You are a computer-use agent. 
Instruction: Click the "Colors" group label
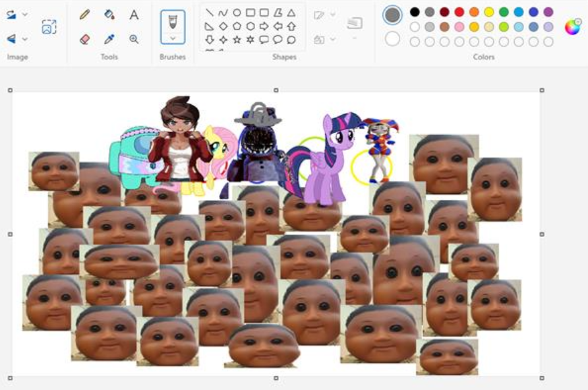483,57
